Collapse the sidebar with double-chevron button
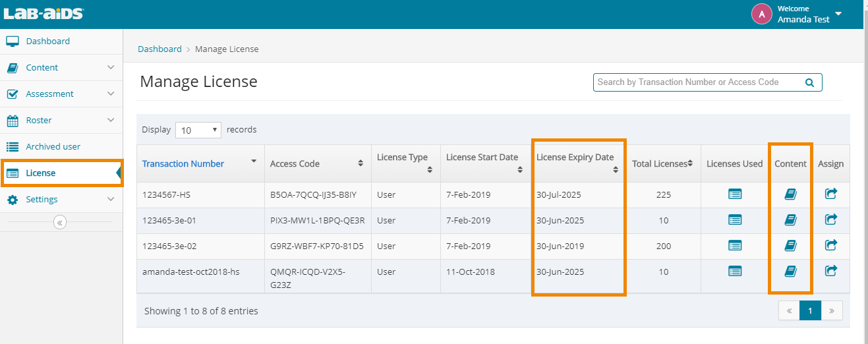 coord(60,223)
